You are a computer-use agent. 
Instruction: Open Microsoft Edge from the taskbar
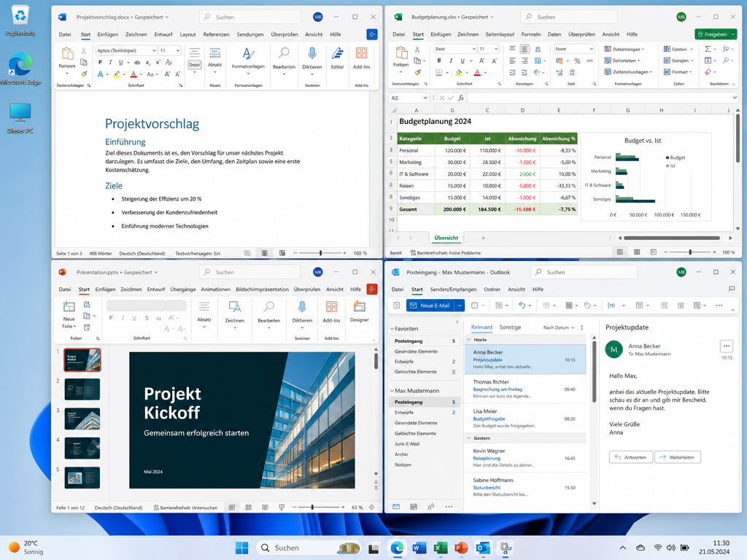397,548
